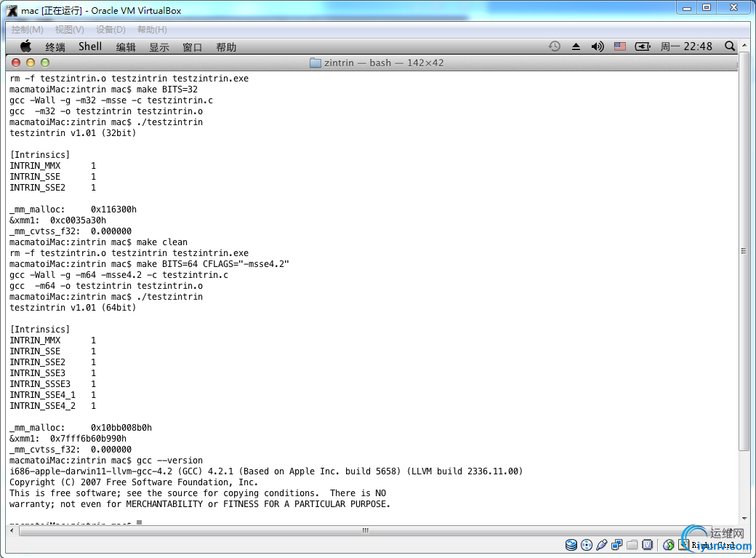
Task: Click the 'gcc -Wall -g -m32 -msse' line
Action: pos(111,100)
